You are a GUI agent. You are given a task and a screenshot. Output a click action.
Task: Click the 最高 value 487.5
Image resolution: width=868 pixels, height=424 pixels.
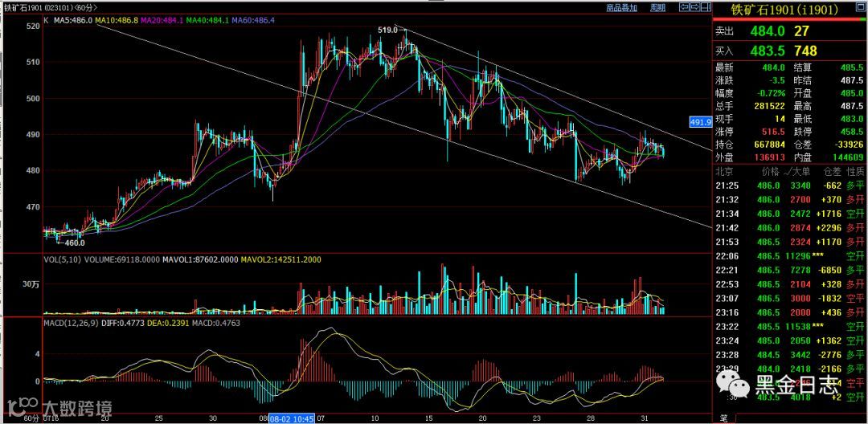coord(853,105)
